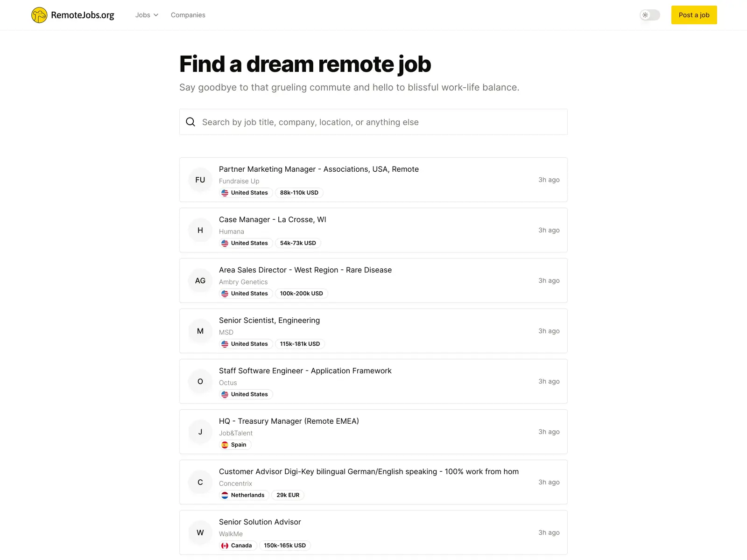Click the 115k-181k USD salary tag
This screenshot has height=560, width=747.
pos(300,344)
